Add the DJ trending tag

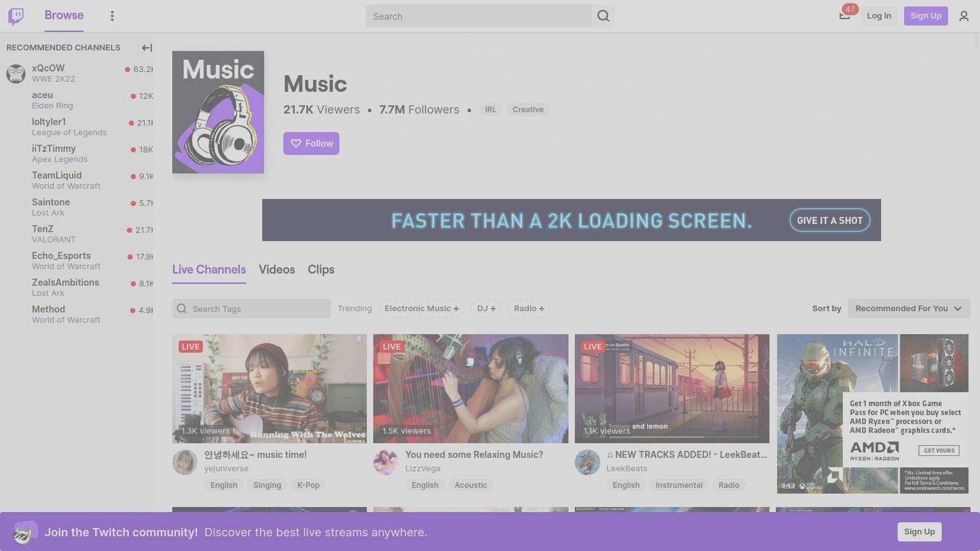coord(486,309)
